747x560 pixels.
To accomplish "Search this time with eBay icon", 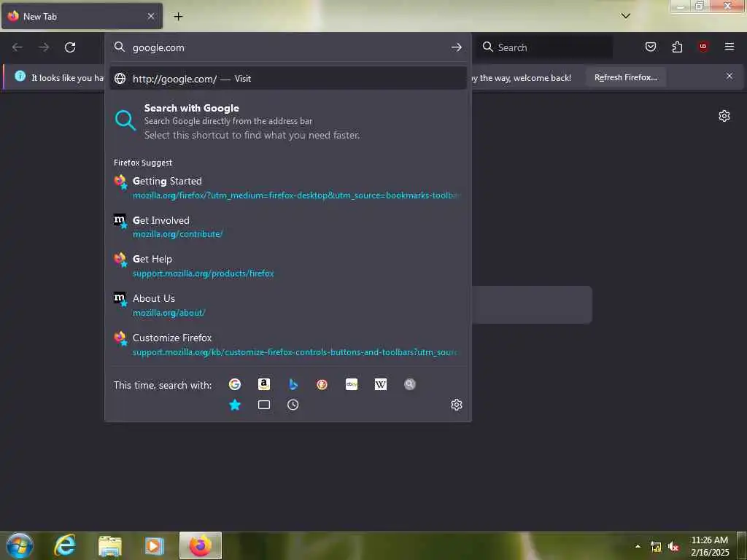I will click(352, 384).
